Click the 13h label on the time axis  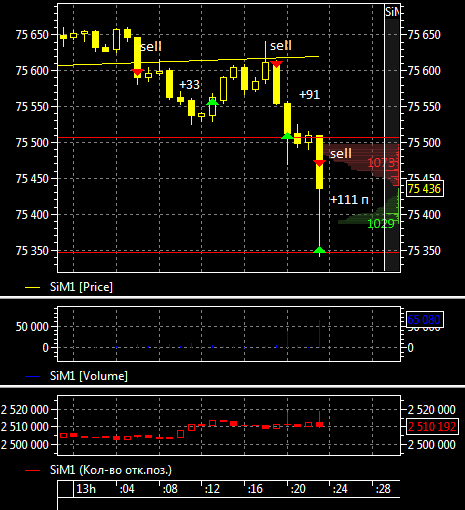pyautogui.click(x=86, y=489)
